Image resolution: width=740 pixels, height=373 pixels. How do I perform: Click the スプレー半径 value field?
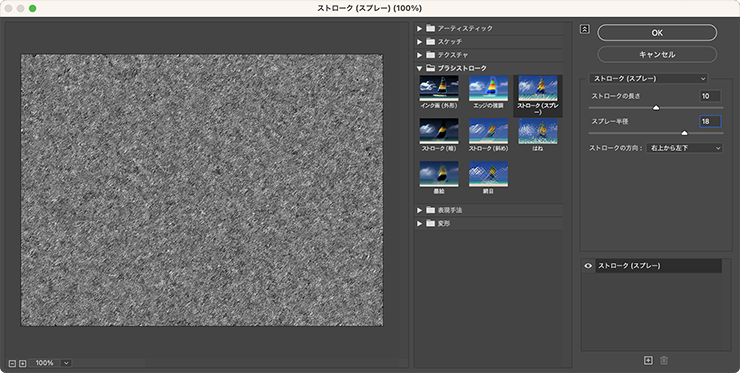pos(710,121)
